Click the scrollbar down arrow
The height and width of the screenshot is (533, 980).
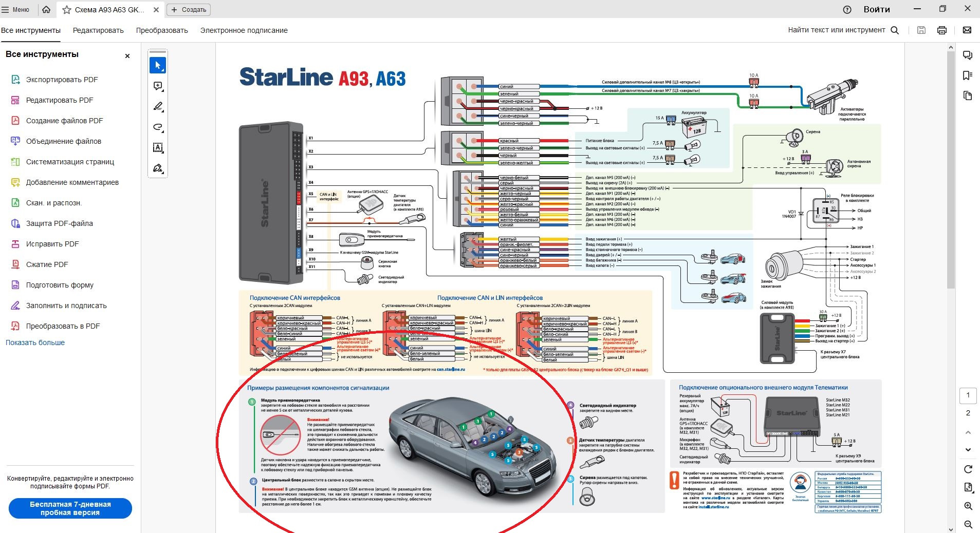click(951, 529)
